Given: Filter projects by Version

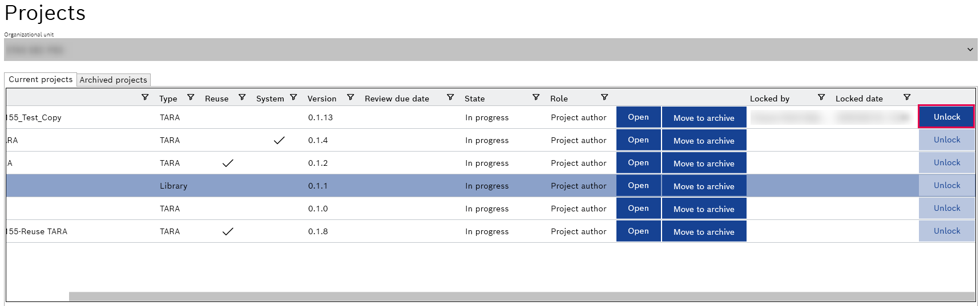Looking at the screenshot, I should click(x=350, y=97).
